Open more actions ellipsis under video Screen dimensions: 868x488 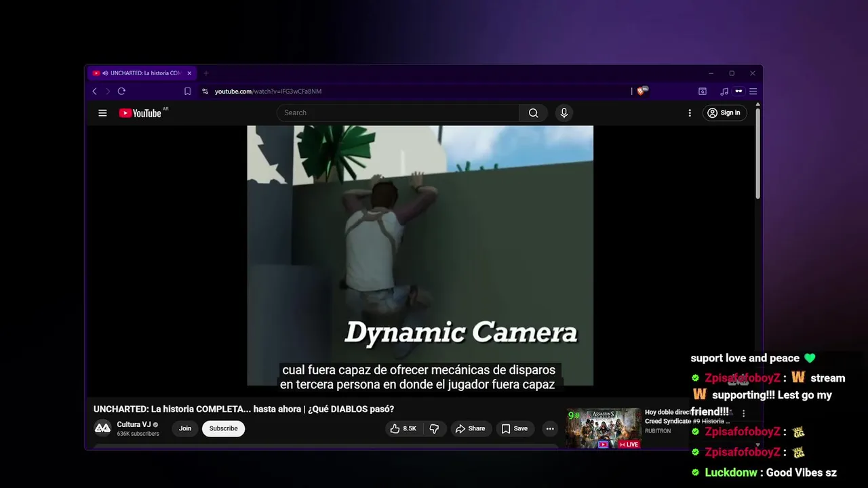coord(550,428)
